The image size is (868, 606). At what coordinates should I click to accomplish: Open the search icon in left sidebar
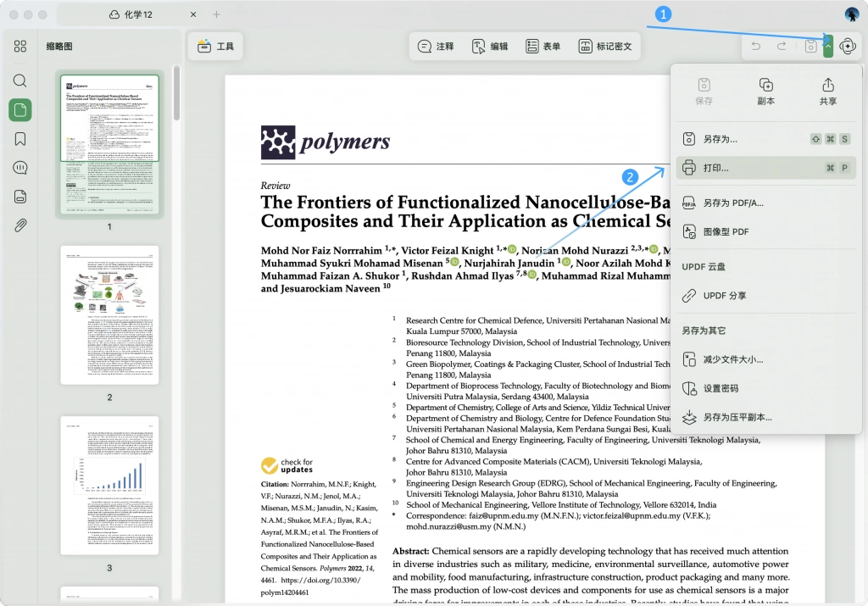pos(20,81)
